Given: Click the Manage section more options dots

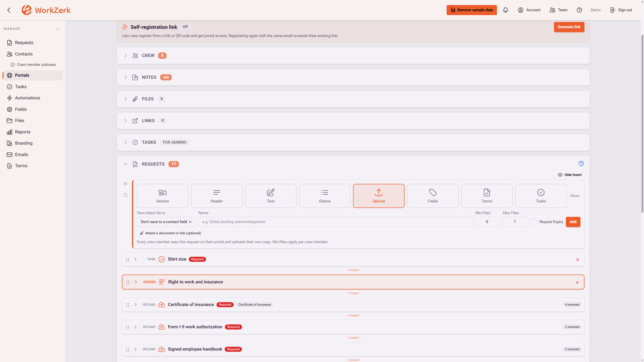Looking at the screenshot, I should (58, 29).
